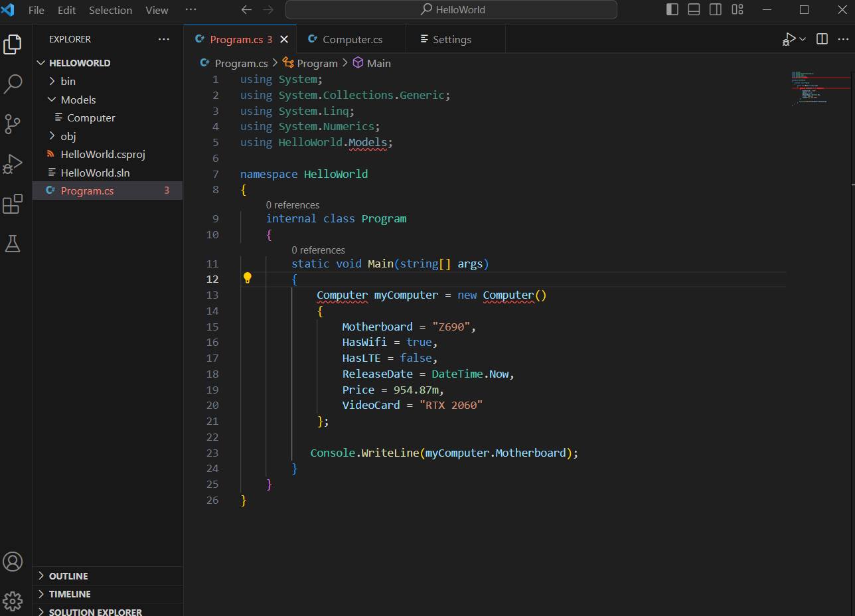Click the namespace HelloWorld declaration
This screenshot has height=616, width=855.
tap(304, 174)
